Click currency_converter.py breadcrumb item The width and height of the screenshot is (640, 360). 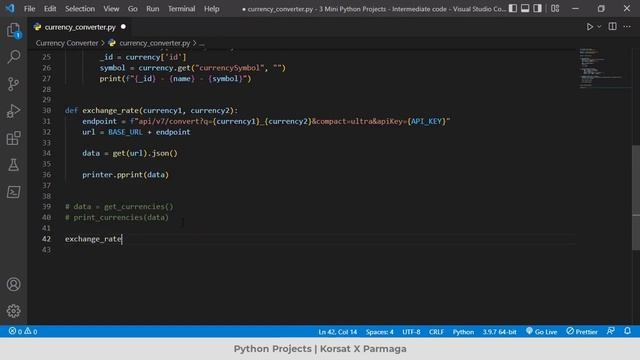(x=155, y=43)
